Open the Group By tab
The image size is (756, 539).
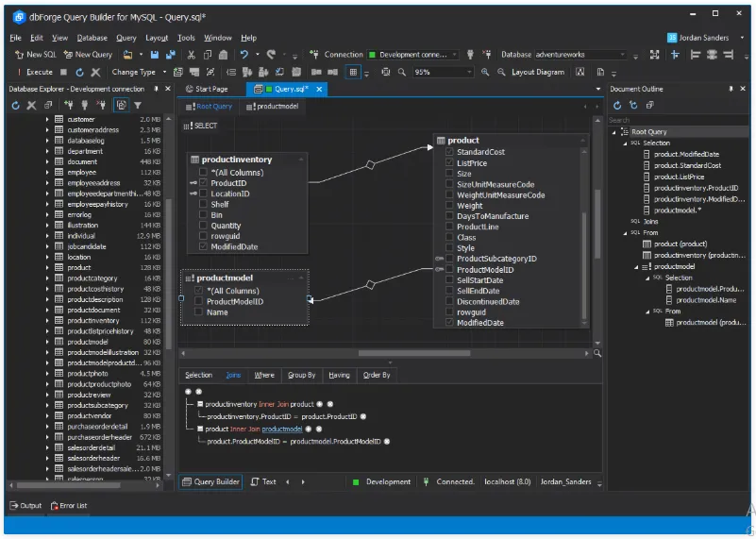click(301, 375)
